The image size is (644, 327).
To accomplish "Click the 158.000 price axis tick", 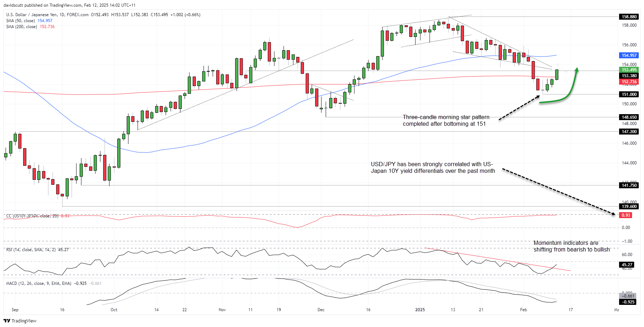I will [x=629, y=25].
